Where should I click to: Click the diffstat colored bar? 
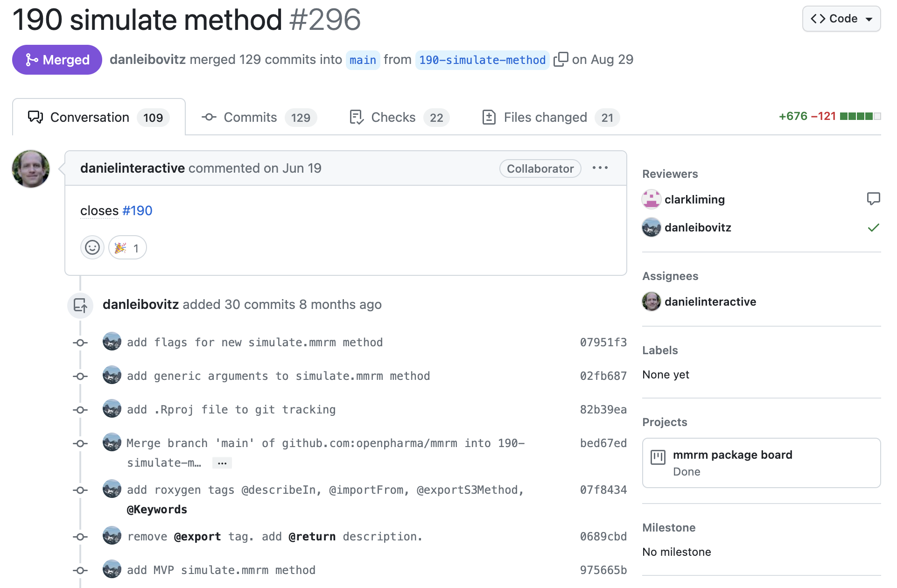tap(860, 116)
